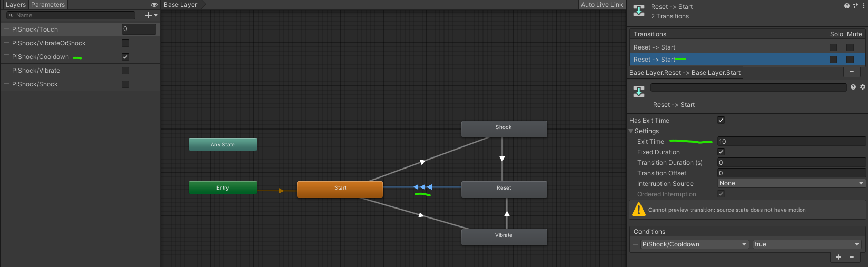Switch to the Parameters tab
This screenshot has width=868, height=267.
48,5
